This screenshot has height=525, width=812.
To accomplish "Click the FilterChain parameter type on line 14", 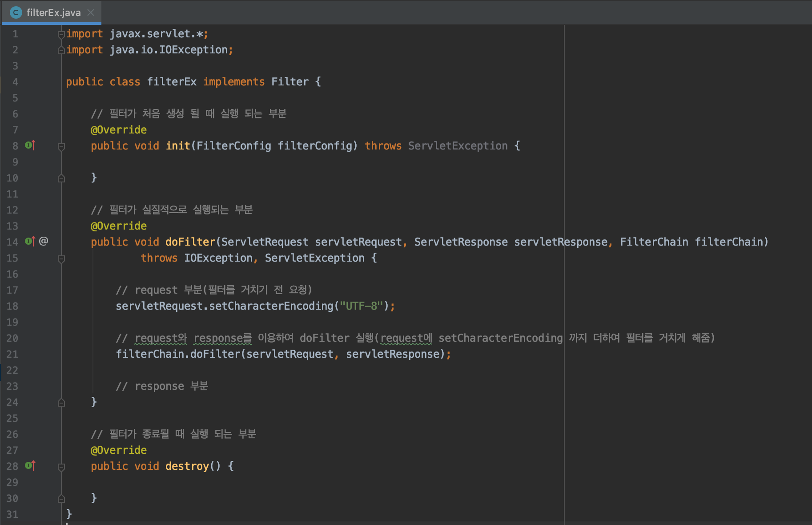I will [x=654, y=242].
